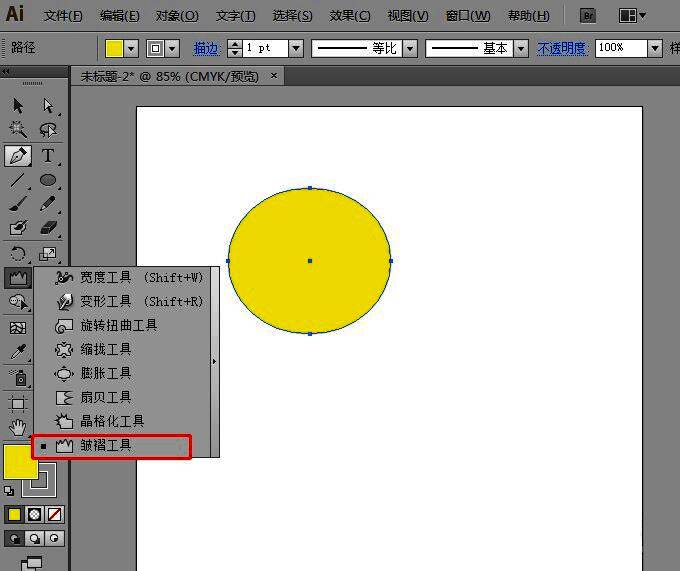
Task: Select the Eyedropper tool
Action: click(18, 352)
